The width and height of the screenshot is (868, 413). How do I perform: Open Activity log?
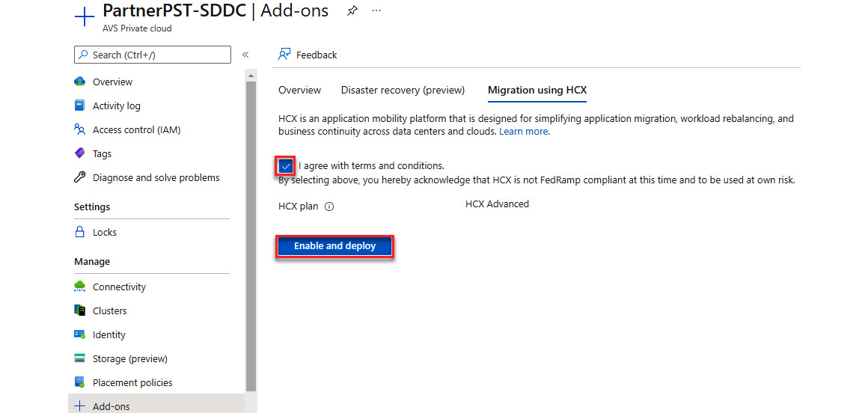[116, 105]
